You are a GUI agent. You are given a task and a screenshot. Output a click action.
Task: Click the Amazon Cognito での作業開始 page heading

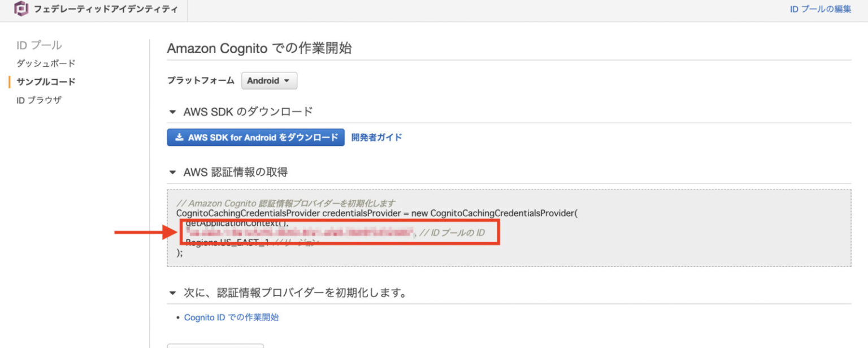259,49
